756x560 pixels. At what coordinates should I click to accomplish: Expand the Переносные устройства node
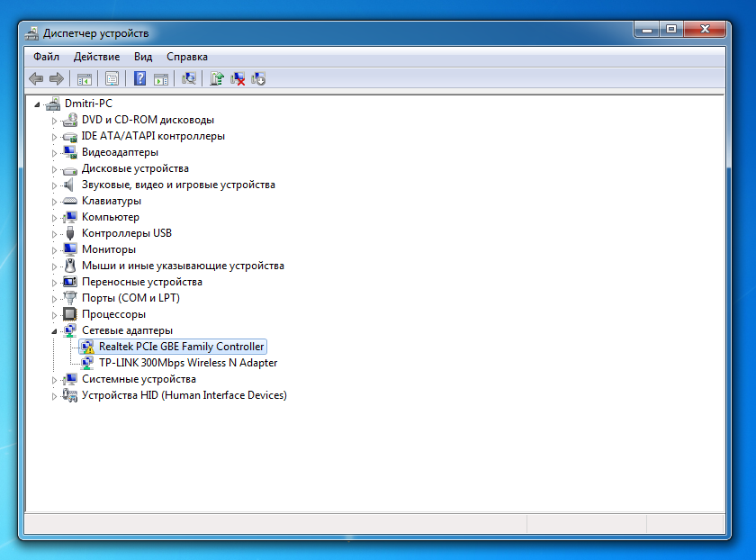coord(54,283)
